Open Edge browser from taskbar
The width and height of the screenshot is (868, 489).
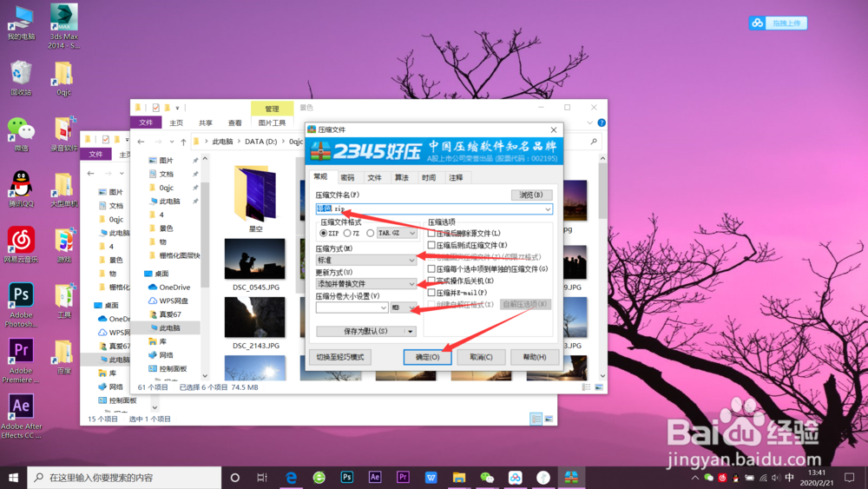coord(291,478)
